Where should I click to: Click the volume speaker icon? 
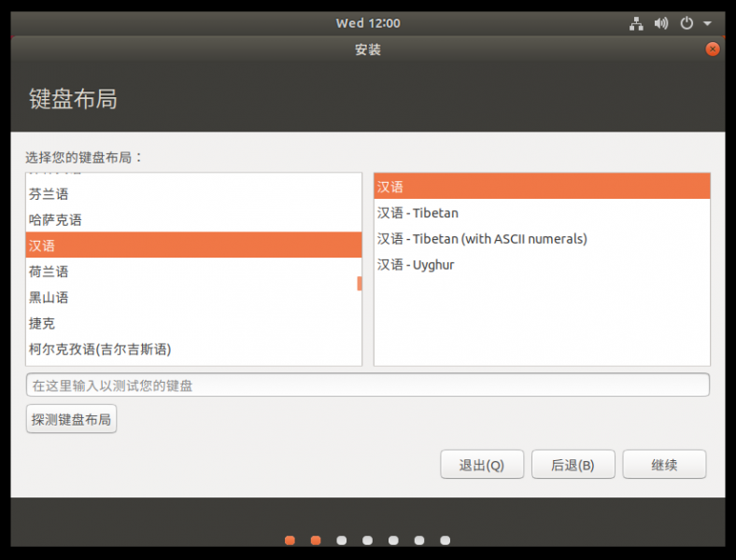pyautogui.click(x=661, y=23)
